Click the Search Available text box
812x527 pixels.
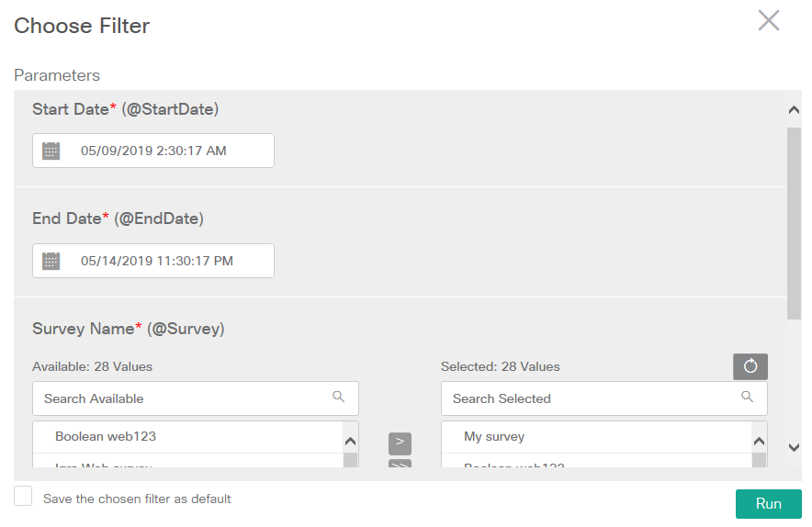pyautogui.click(x=184, y=398)
